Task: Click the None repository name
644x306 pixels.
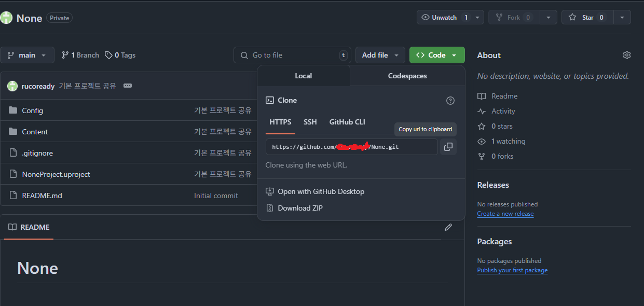Action: click(x=29, y=18)
